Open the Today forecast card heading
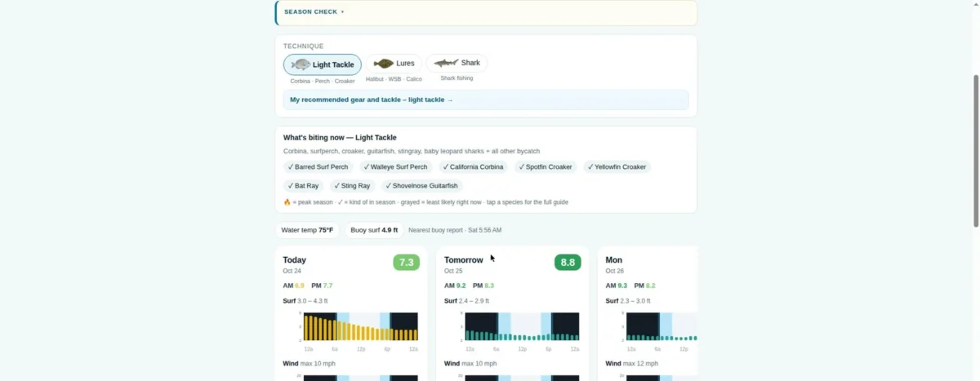 point(295,260)
